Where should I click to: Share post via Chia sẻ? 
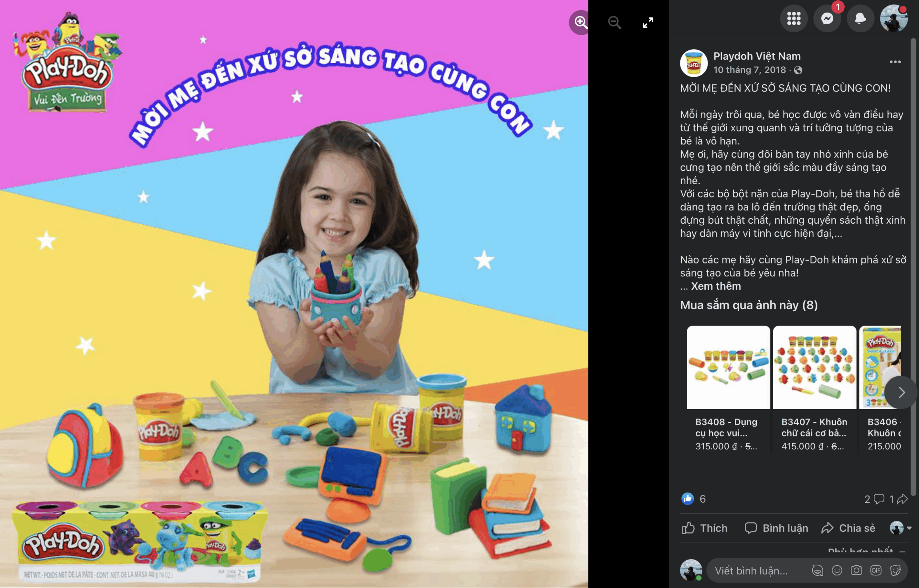coord(848,528)
